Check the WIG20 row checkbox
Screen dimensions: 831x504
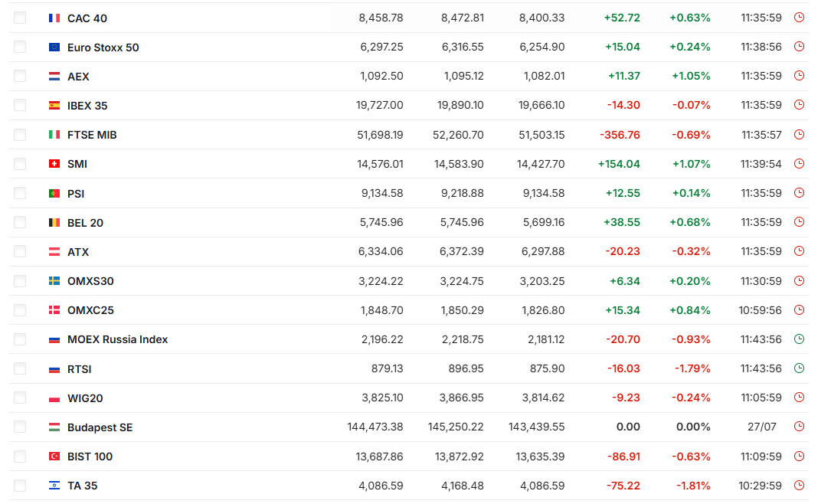click(20, 398)
